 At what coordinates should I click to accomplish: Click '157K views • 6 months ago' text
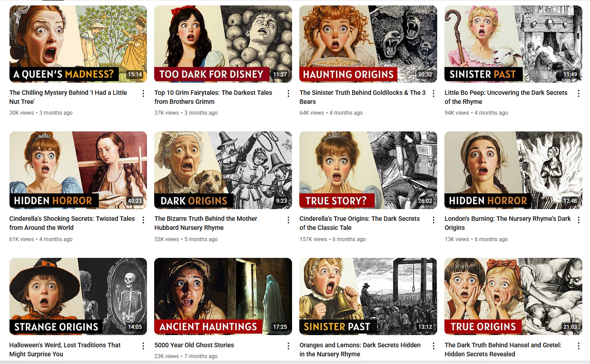(x=332, y=239)
